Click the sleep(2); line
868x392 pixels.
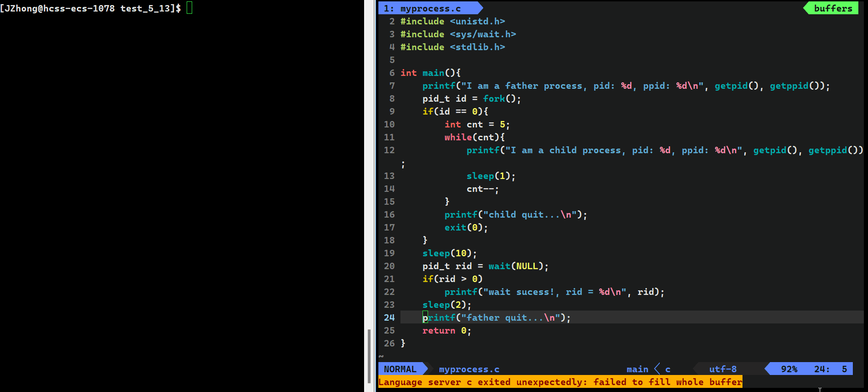447,305
